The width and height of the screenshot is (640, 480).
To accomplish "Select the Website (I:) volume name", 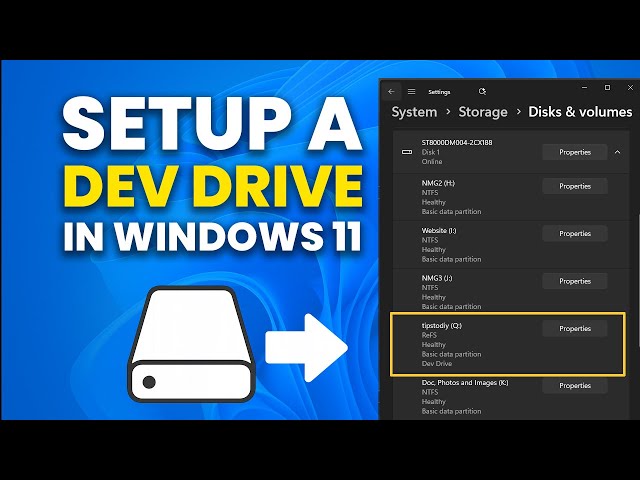I will click(x=439, y=231).
